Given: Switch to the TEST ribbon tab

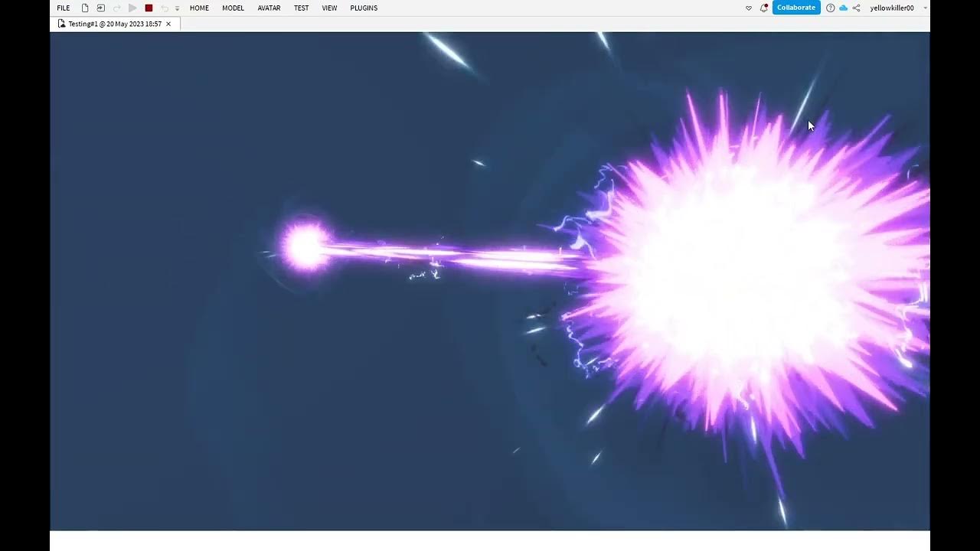Looking at the screenshot, I should tap(301, 8).
